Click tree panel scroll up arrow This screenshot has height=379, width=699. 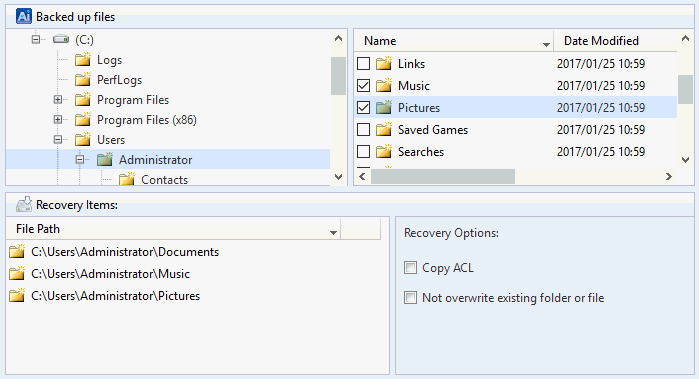point(338,38)
